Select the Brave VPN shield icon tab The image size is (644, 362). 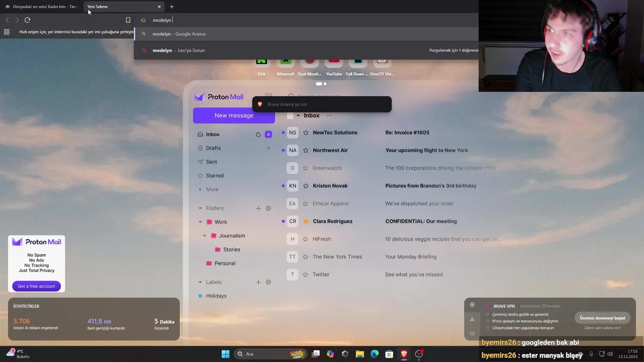[472, 305]
